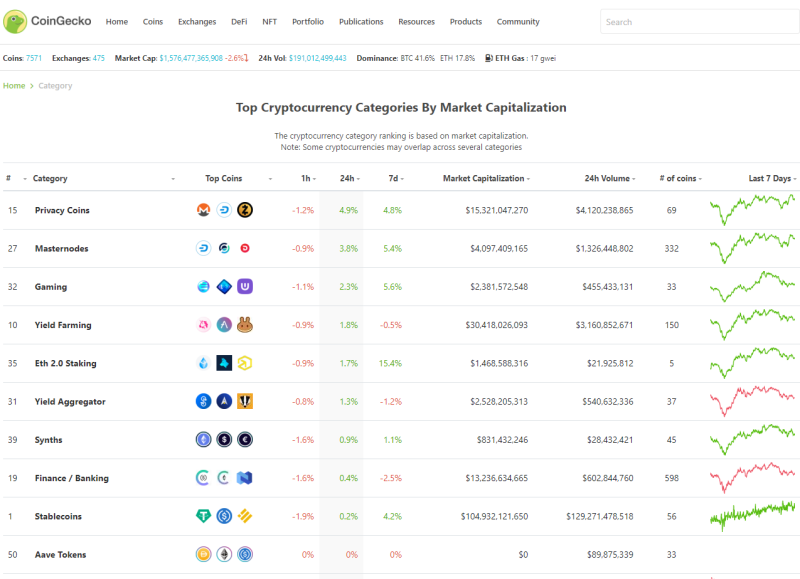Screen dimensions: 800x579
Task: Click Aave icon in Yield Farming row
Action: 224,325
